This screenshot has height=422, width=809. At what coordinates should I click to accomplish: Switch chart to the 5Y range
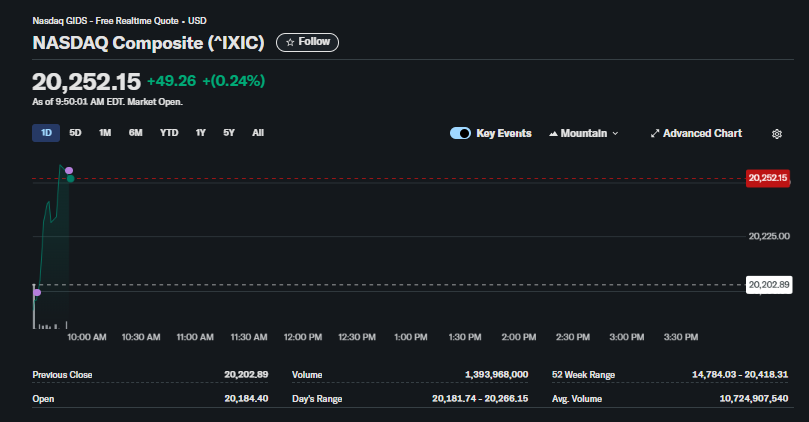tap(229, 133)
